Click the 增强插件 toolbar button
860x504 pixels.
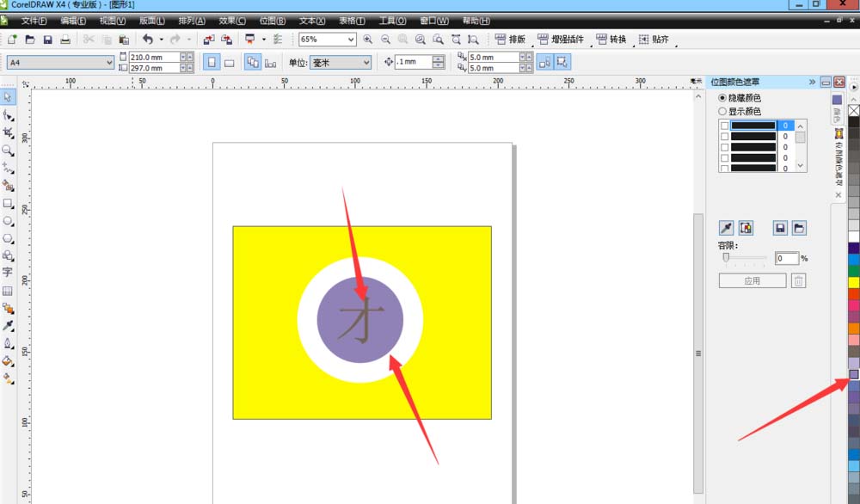[x=563, y=40]
